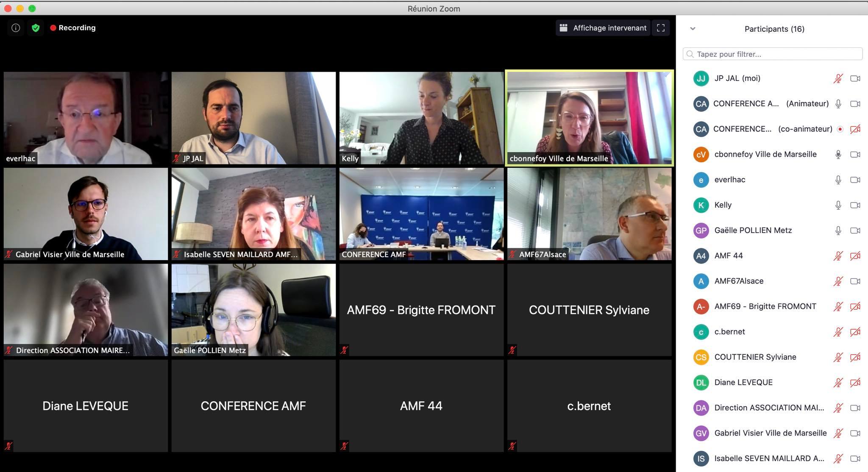Image resolution: width=868 pixels, height=472 pixels.
Task: Click the green encryption shield icon
Action: (36, 28)
